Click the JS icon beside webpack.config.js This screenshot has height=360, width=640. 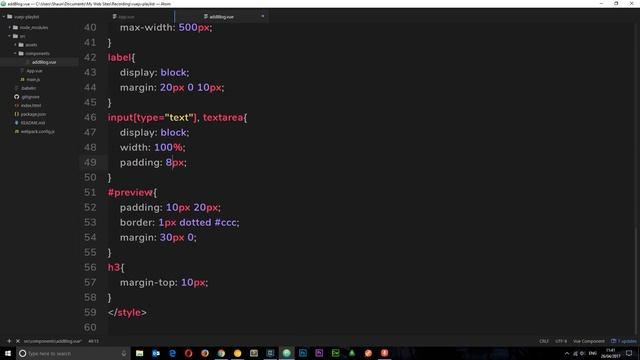(x=16, y=131)
